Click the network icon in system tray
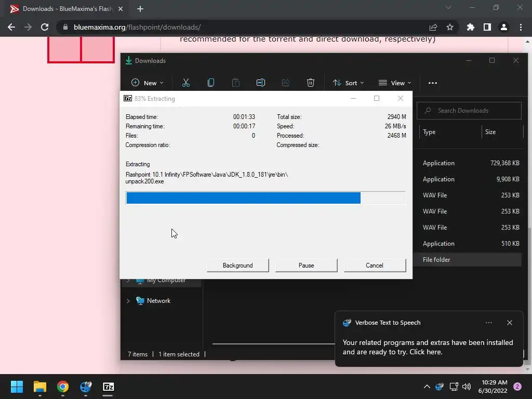This screenshot has width=532, height=399. point(454,387)
